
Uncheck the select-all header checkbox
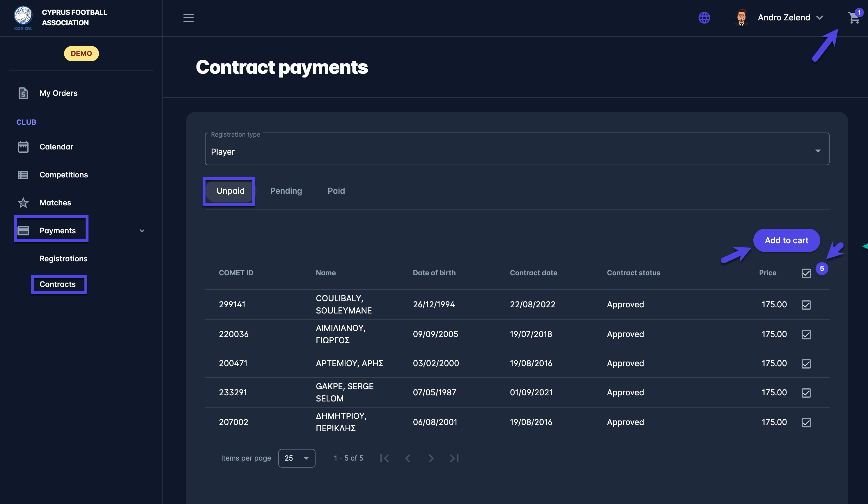(x=806, y=273)
